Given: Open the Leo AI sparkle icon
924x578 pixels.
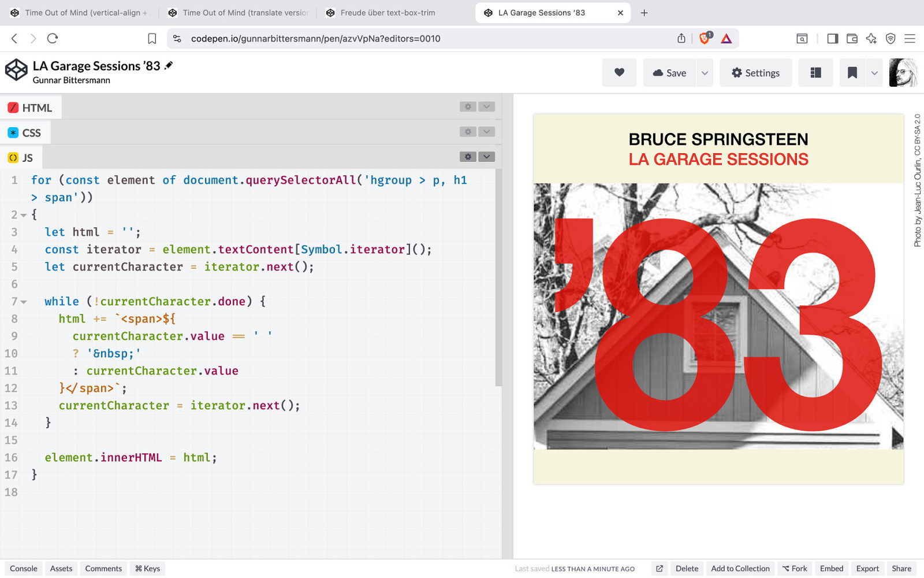Looking at the screenshot, I should [871, 39].
